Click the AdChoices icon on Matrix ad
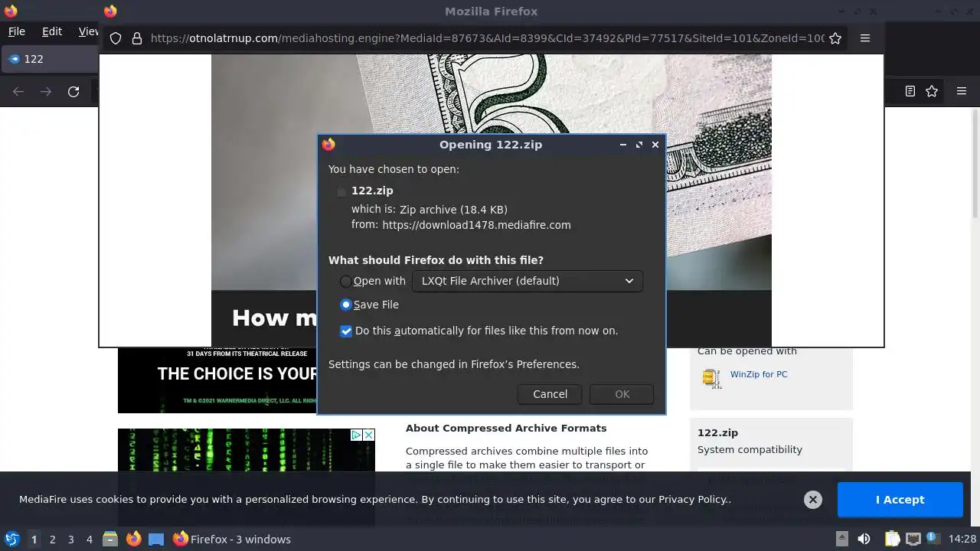 356,435
